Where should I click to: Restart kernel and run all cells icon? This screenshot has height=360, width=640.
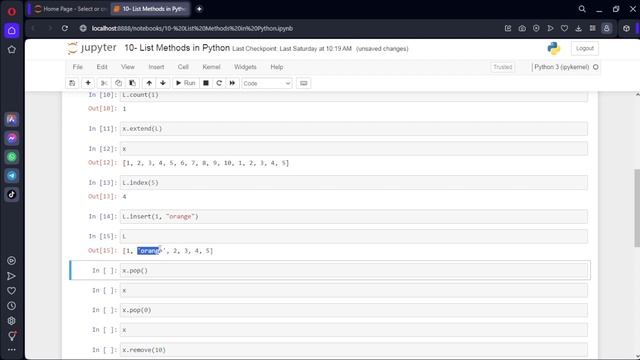(x=232, y=83)
